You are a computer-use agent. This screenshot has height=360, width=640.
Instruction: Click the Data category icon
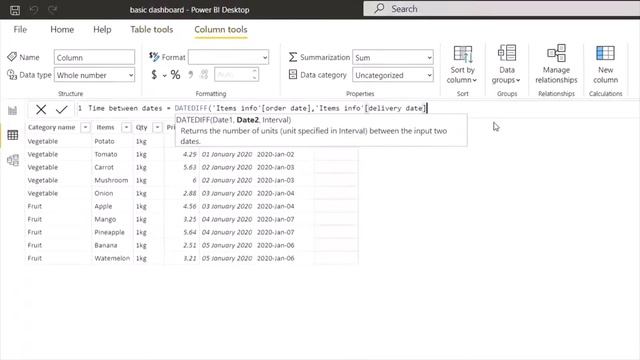click(293, 75)
